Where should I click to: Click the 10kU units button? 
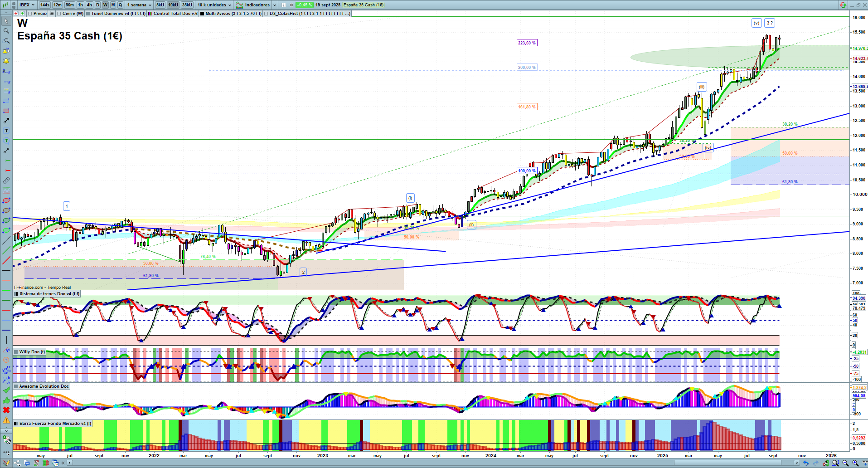[x=173, y=5]
